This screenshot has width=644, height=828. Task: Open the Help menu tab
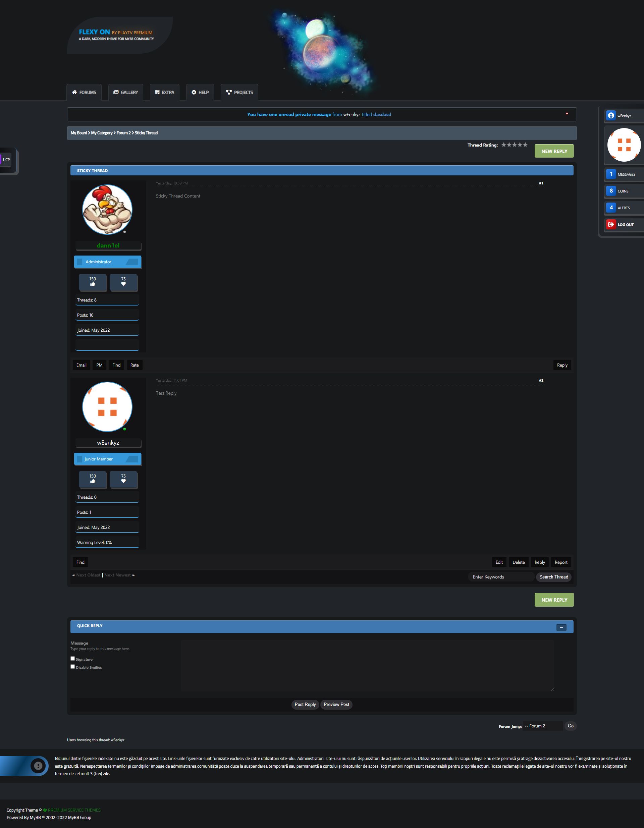(x=200, y=93)
